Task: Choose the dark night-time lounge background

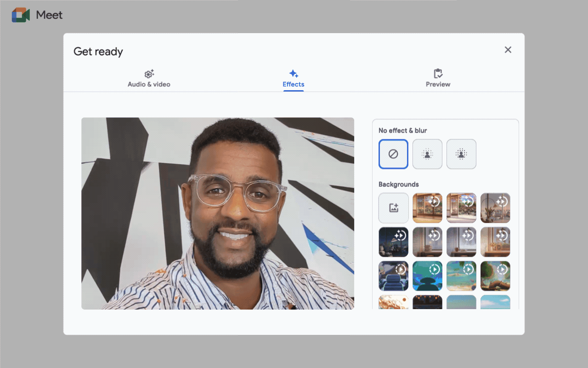Action: [393, 242]
